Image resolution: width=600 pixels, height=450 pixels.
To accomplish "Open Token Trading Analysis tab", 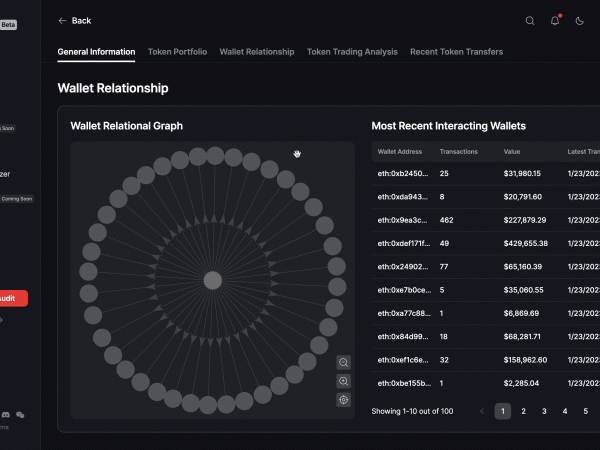I will (x=352, y=52).
